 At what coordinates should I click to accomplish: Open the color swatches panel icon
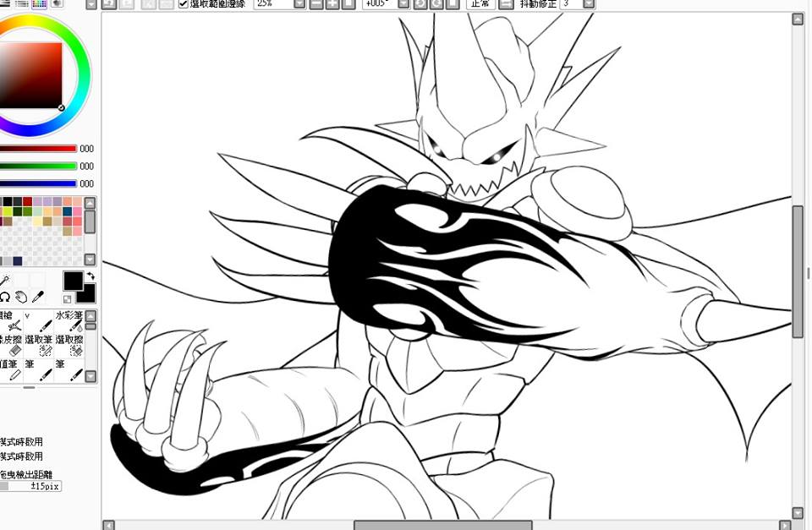pos(39,3)
